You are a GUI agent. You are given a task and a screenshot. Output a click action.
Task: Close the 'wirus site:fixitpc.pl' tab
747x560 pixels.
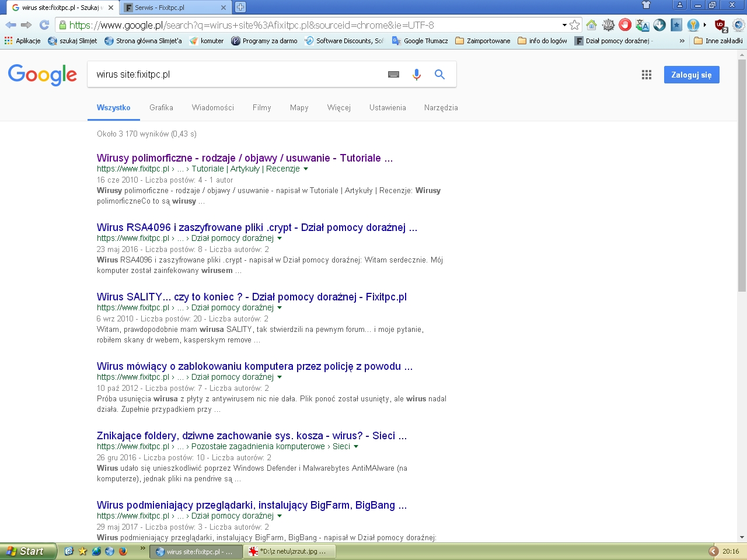point(111,8)
